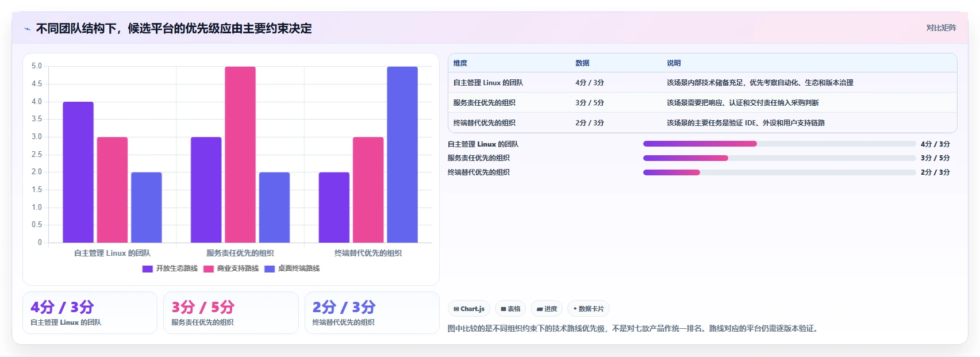Select table cell 终端替代优先的组织
The height and width of the screenshot is (357, 980).
click(484, 123)
